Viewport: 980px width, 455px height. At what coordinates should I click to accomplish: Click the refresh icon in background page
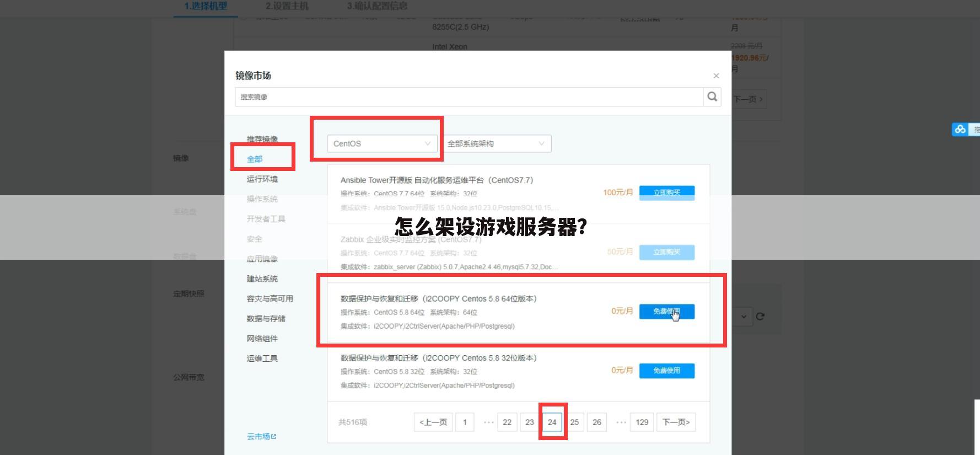point(760,317)
